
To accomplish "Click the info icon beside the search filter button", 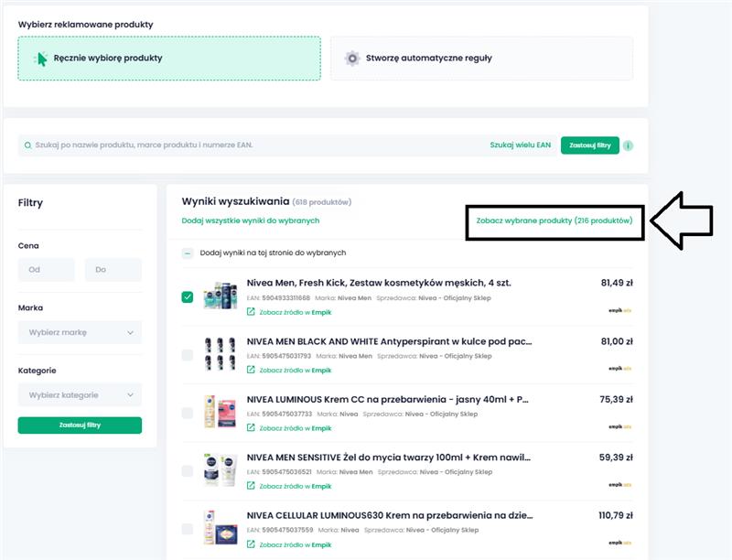I will pos(629,145).
